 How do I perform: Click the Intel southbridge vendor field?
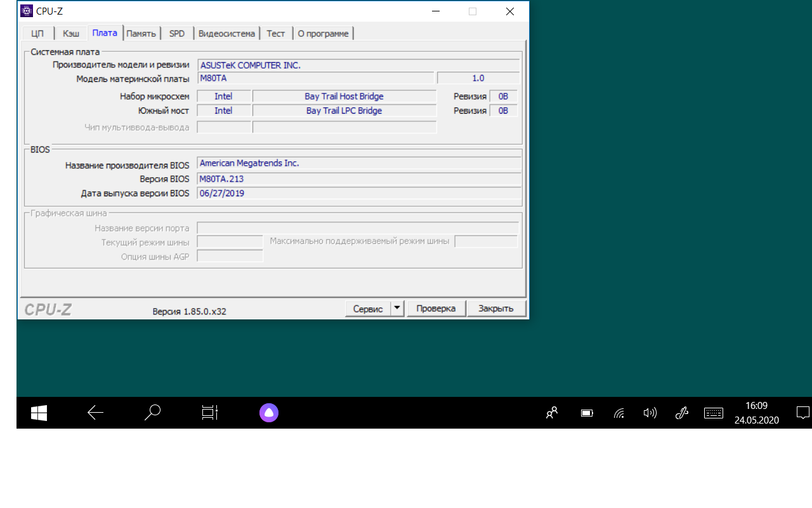223,110
